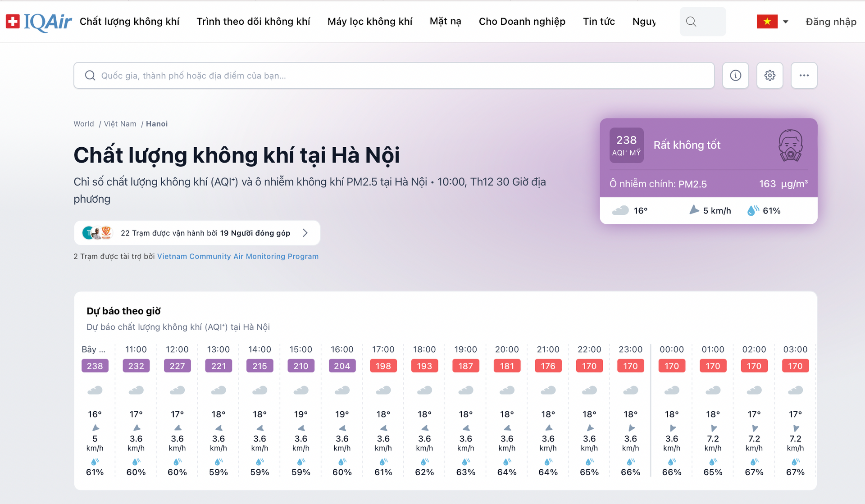This screenshot has height=504, width=865.
Task: Click the chevron arrow on stations row
Action: click(x=306, y=233)
